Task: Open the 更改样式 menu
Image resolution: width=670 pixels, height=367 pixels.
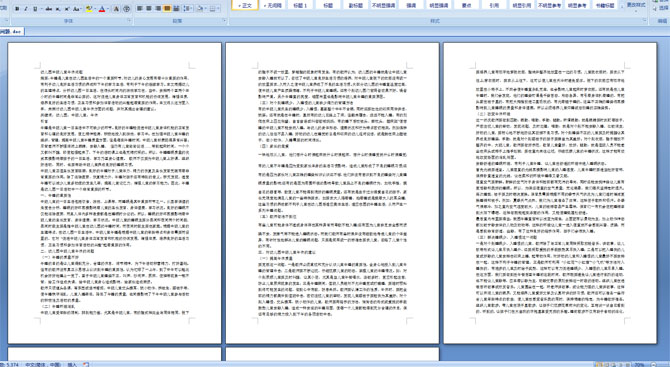Action: pyautogui.click(x=636, y=6)
